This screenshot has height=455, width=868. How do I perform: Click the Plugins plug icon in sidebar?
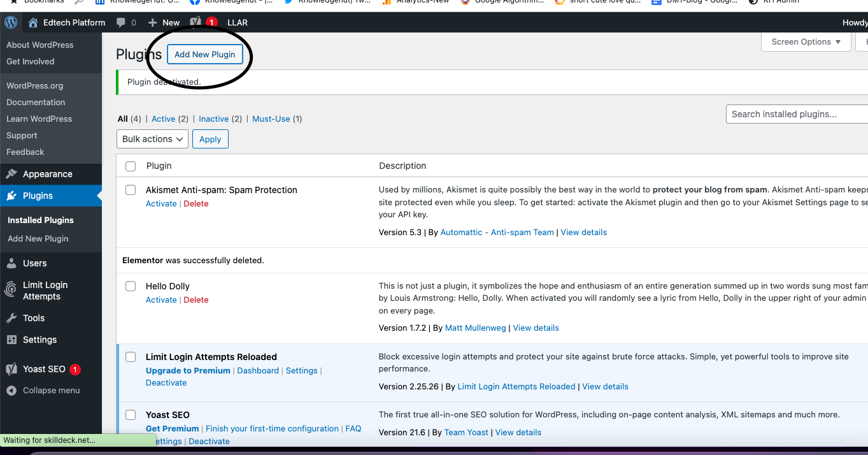pos(11,196)
